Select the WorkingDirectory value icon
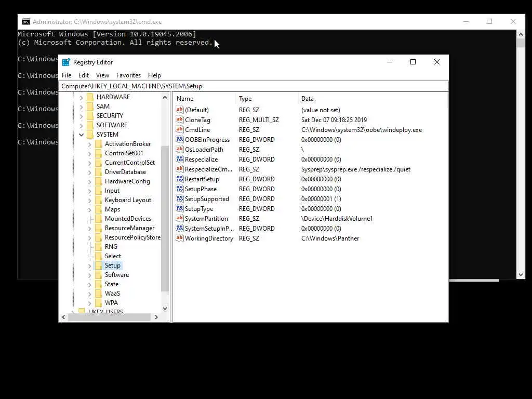Screen dimensions: 532x399 tap(179, 238)
